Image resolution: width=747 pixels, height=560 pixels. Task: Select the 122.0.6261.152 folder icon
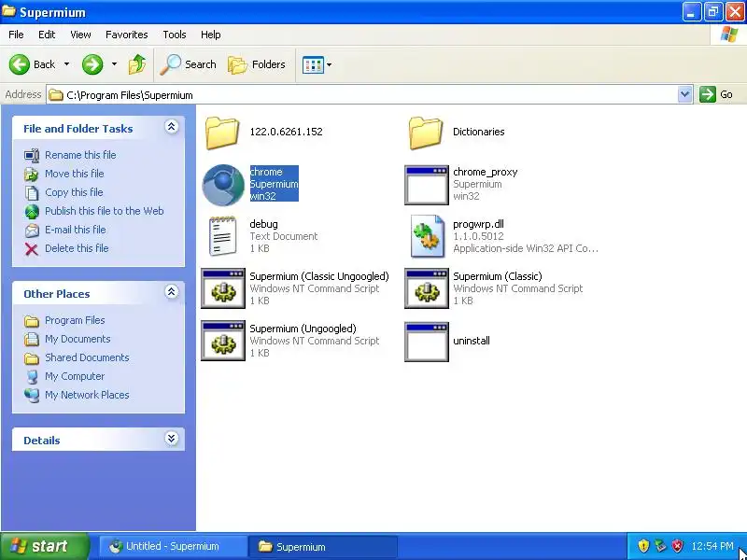(x=222, y=133)
